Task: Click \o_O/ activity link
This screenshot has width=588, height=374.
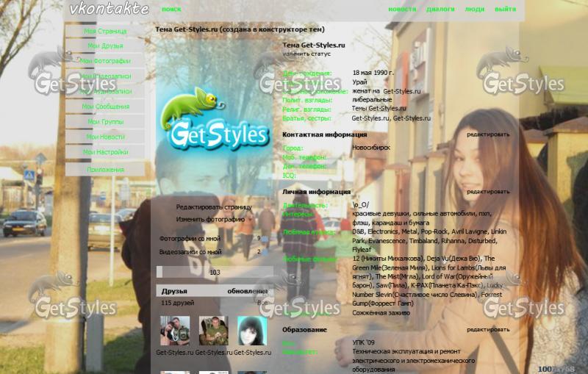Action: click(361, 204)
